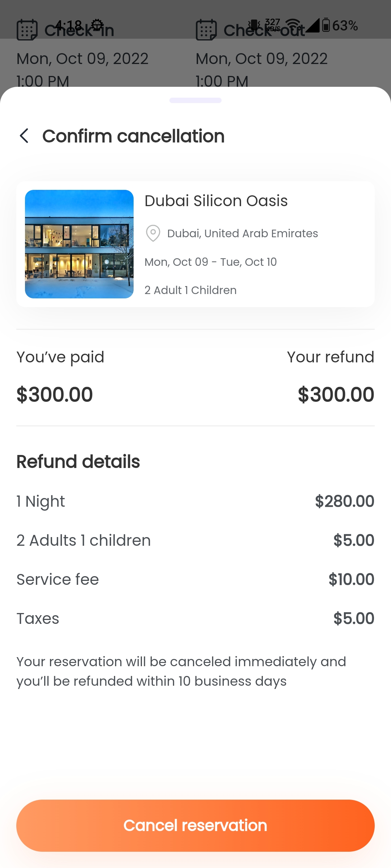Tap the Taxes $5.00 row
This screenshot has height=868, width=391.
coord(195,618)
